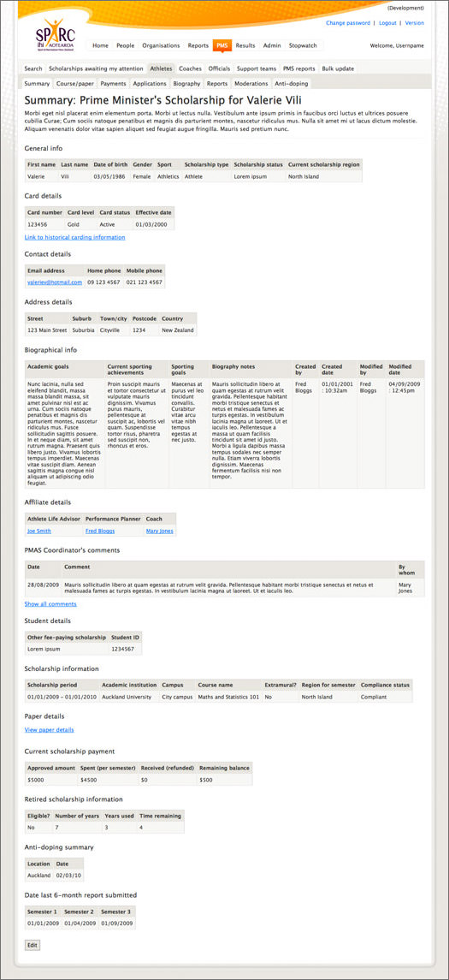The width and height of the screenshot is (449, 980).
Task: Click the Edit button
Action: pyautogui.click(x=32, y=945)
